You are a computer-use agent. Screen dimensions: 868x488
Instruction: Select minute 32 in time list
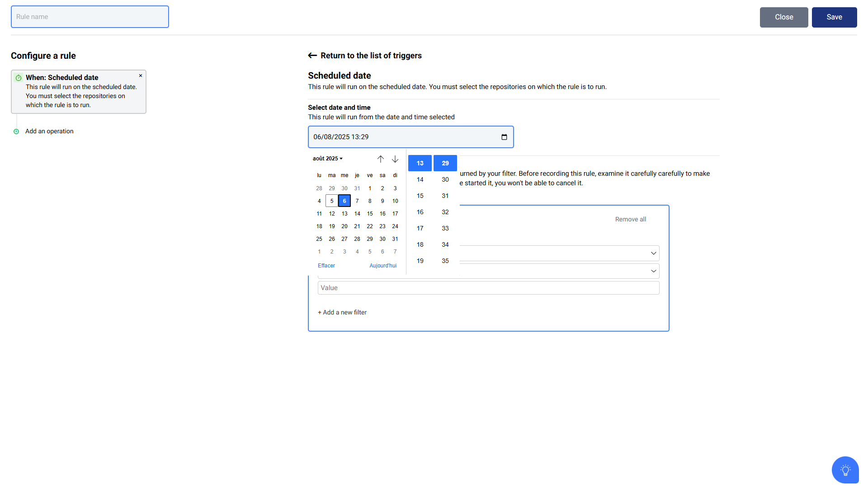(x=445, y=212)
